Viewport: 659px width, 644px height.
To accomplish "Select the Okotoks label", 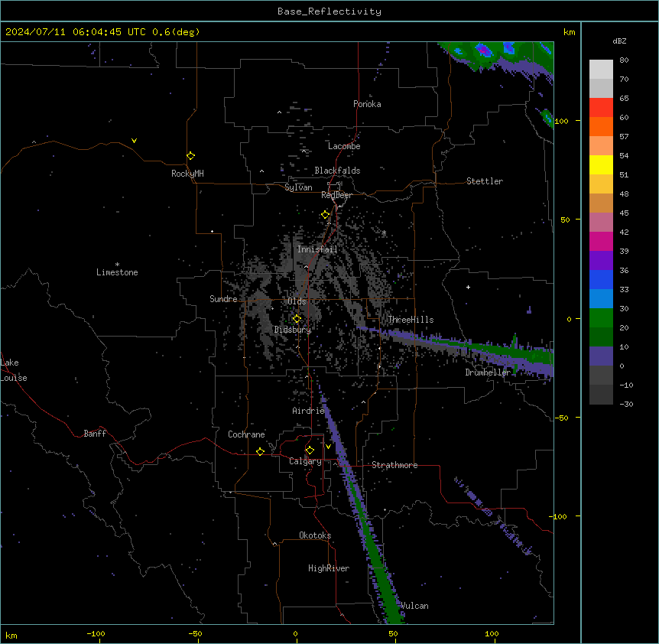I will point(315,535).
